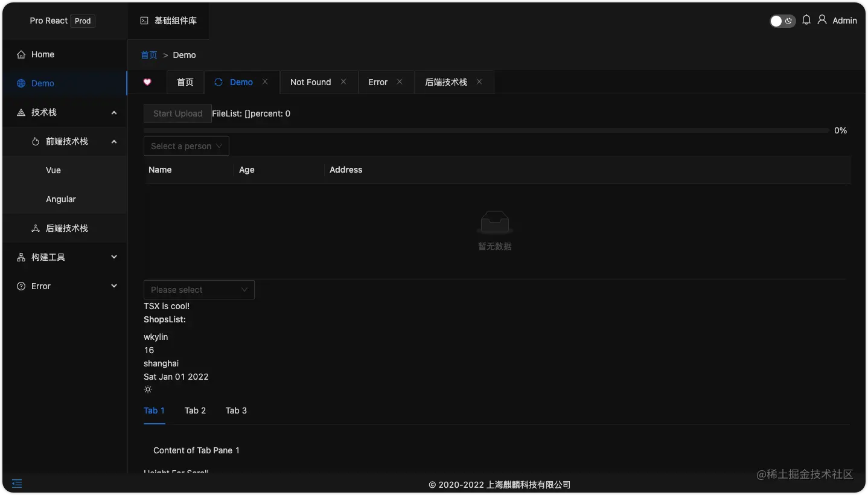Collapse the 技术栈 menu chevron

click(x=114, y=112)
